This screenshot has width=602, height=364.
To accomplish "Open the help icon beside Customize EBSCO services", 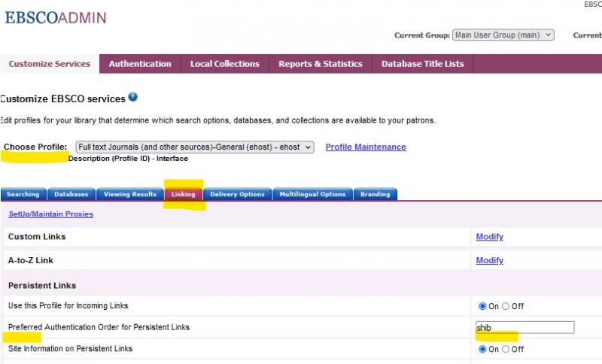I will click(133, 97).
